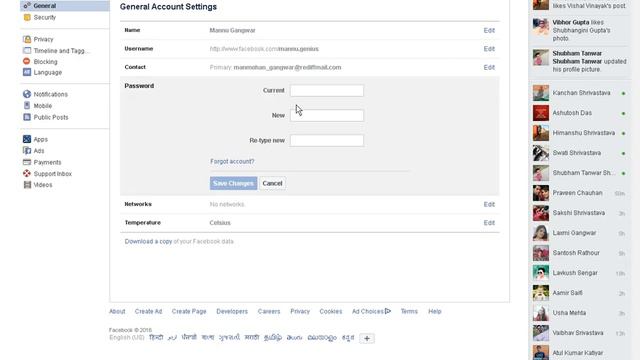
Task: Click the Blocking red icon
Action: (x=27, y=61)
